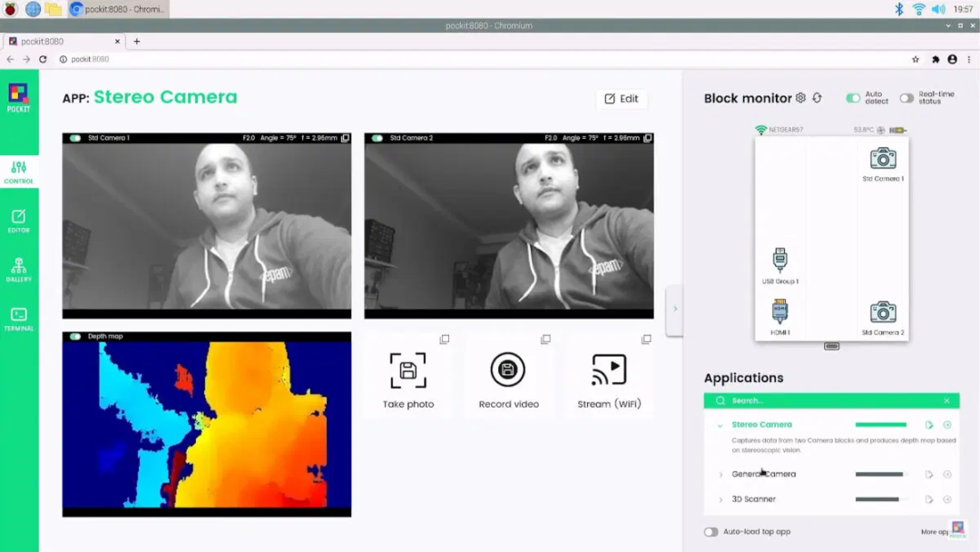Viewport: 980px width, 552px height.
Task: Click the Pockit logo in sidebar
Action: point(18,98)
